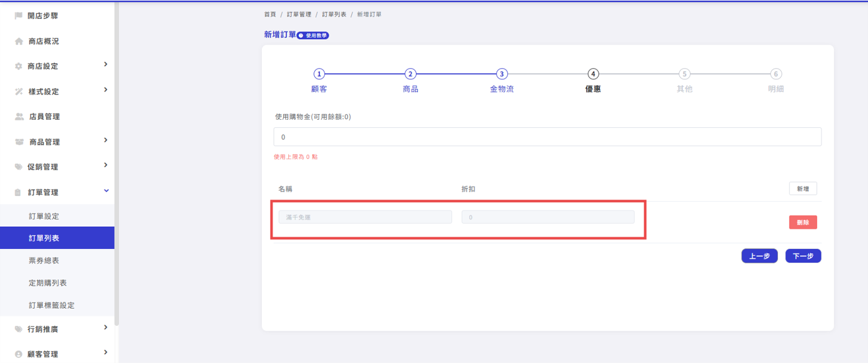Click the 使用上限為 0 點 warning text
868x363 pixels.
click(296, 157)
